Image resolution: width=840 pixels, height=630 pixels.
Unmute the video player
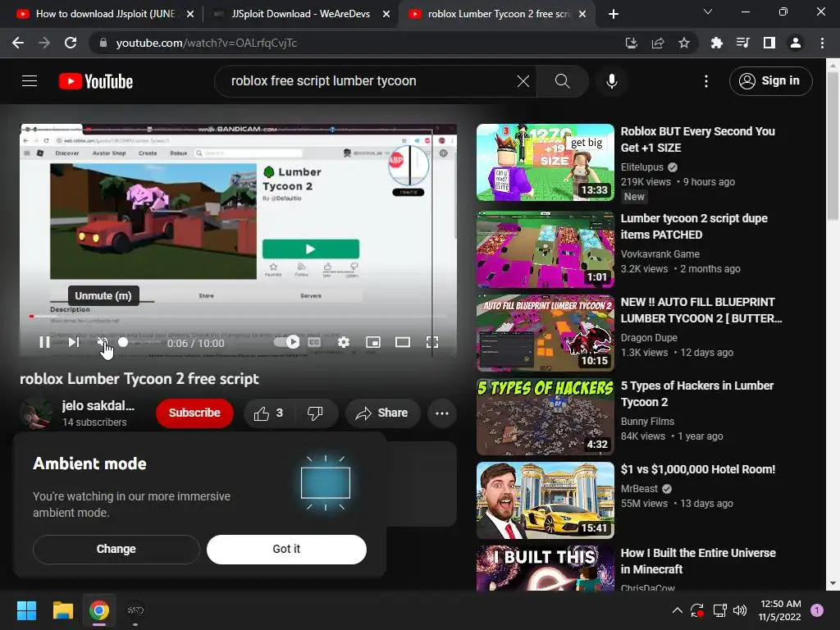pyautogui.click(x=103, y=342)
